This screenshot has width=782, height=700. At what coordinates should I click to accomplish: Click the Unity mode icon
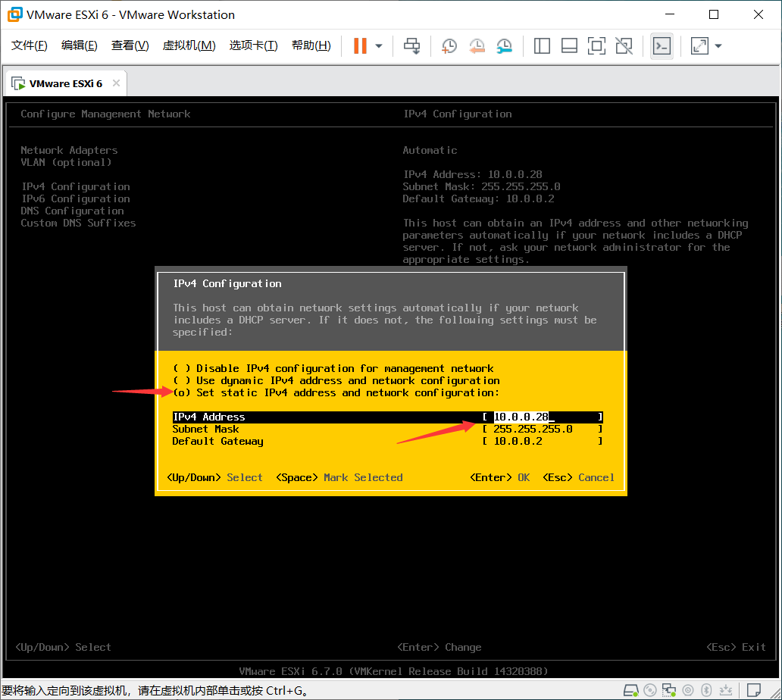[624, 46]
